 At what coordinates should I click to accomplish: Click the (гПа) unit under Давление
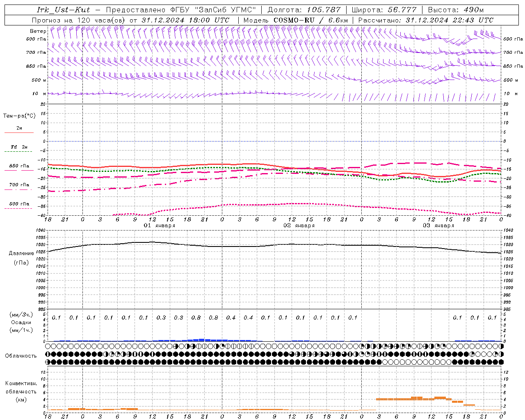pyautogui.click(x=21, y=262)
